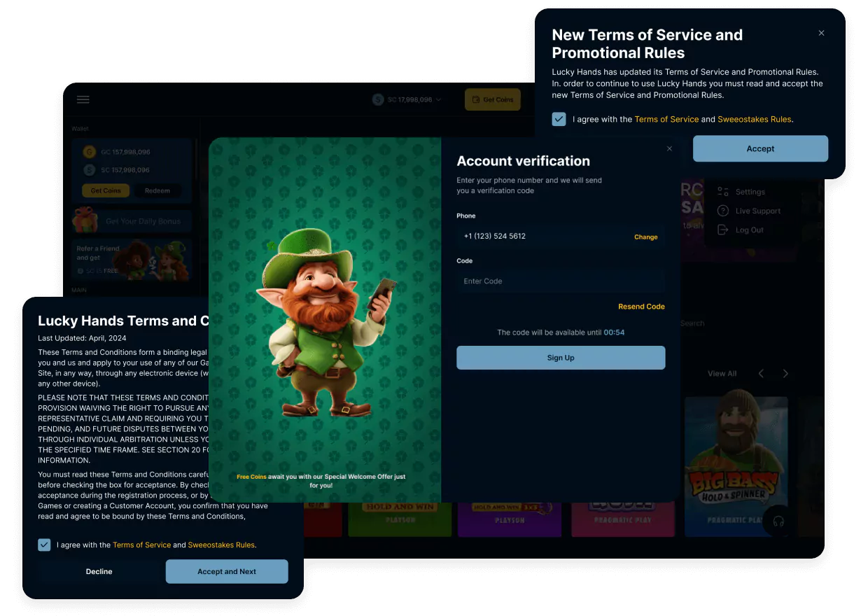Open Terms of Service link in New Terms popup
This screenshot has width=868, height=616.
666,120
